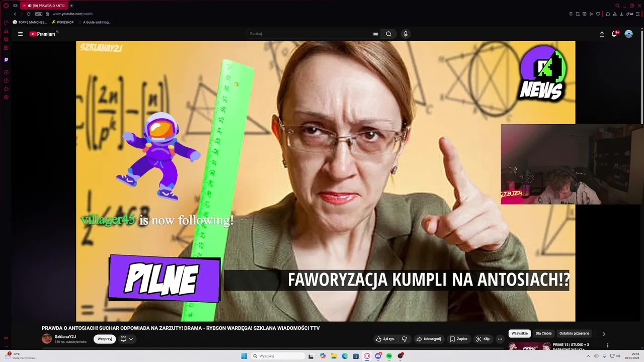Screen dimensions: 644x362
Task: Open Discord from the taskbar
Action: [x=378, y=356]
